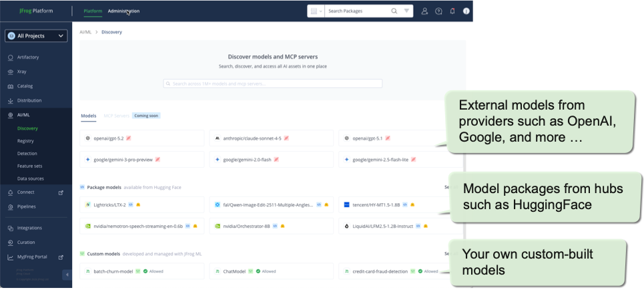The width and height of the screenshot is (644, 292).
Task: Select the MCP Servers tab
Action: pyautogui.click(x=117, y=116)
